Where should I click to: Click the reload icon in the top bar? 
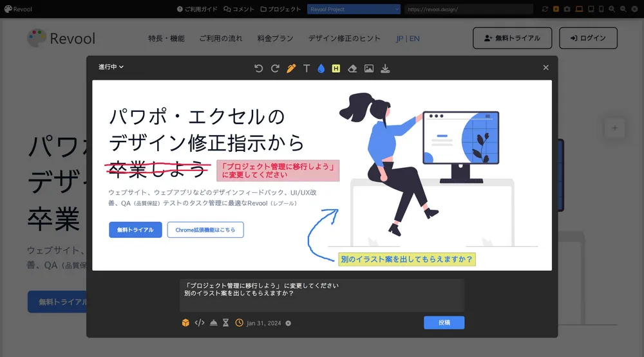click(545, 9)
